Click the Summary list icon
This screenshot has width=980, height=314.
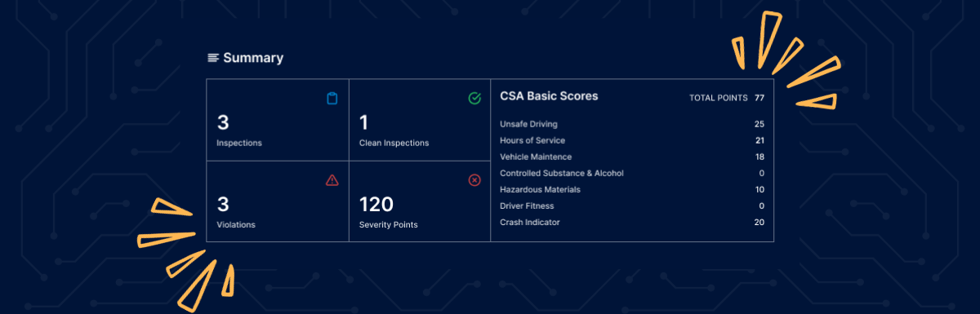tap(213, 58)
